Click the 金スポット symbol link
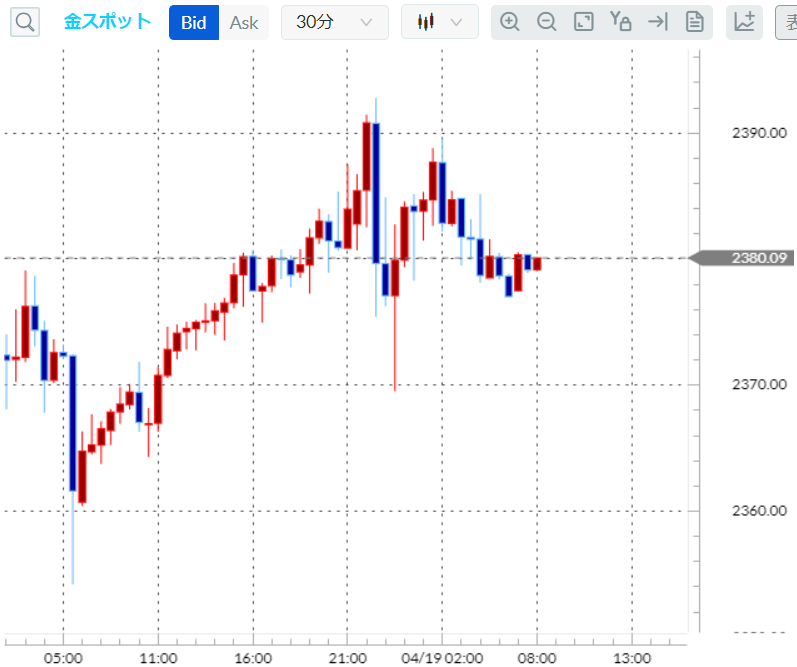797x667 pixels. (x=107, y=22)
